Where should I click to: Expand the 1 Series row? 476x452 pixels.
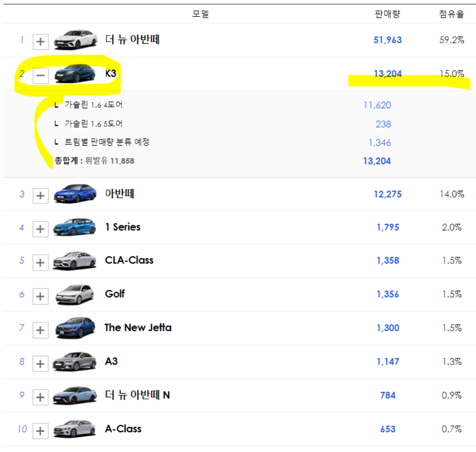(41, 229)
